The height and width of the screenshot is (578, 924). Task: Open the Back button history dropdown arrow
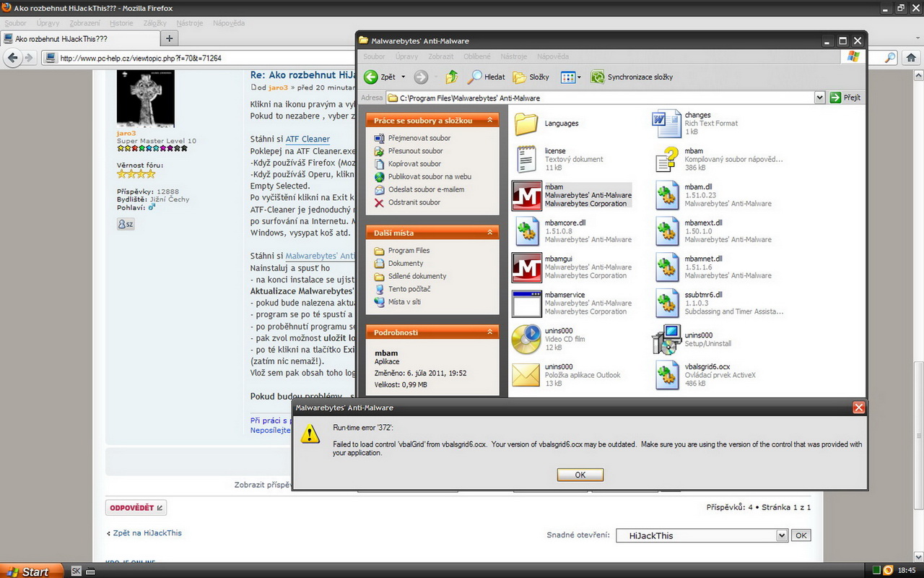403,77
